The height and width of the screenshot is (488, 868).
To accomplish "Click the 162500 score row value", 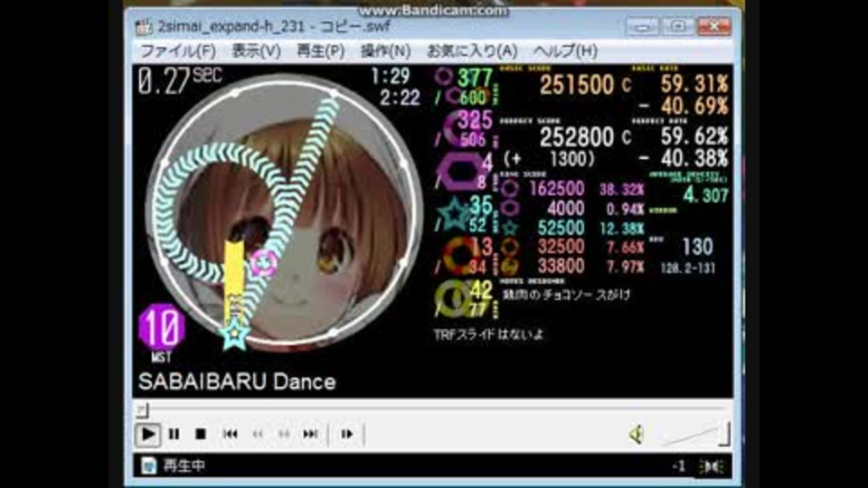I will 557,189.
